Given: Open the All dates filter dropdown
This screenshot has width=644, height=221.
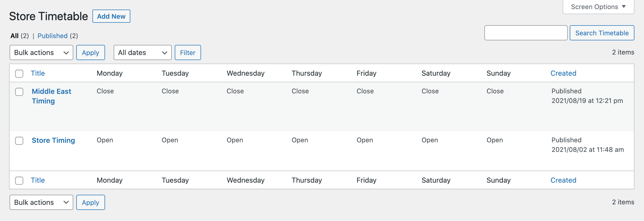Looking at the screenshot, I should click(x=142, y=52).
